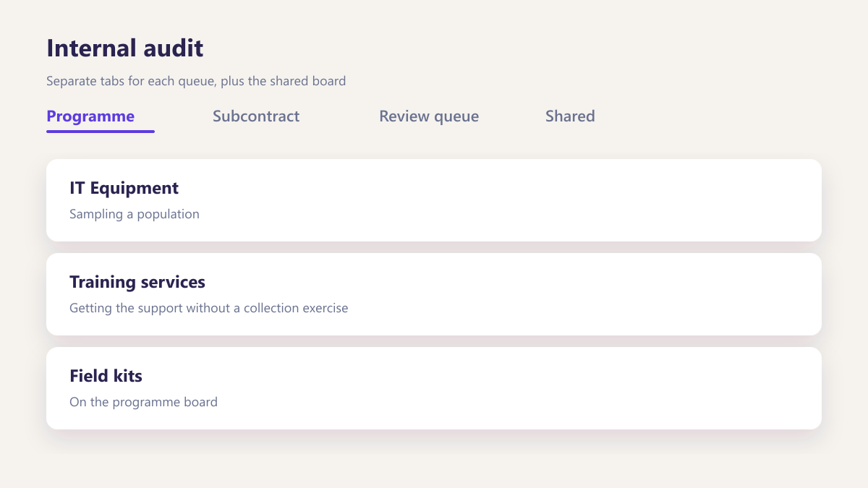
Task: Click 'Getting the support without a collection exercise'
Action: click(x=209, y=308)
